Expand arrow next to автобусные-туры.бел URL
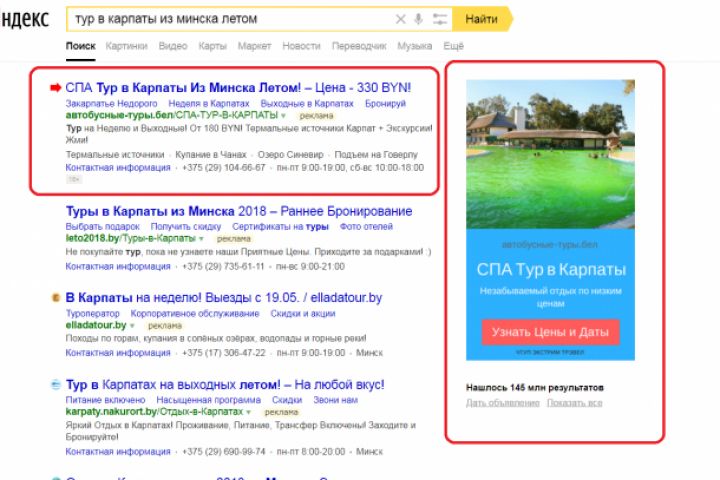Viewport: 720px width, 480px height. [x=283, y=115]
